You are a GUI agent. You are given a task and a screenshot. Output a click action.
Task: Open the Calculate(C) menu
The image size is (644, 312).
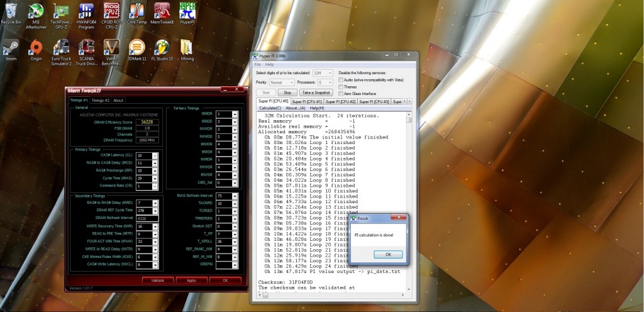click(270, 108)
